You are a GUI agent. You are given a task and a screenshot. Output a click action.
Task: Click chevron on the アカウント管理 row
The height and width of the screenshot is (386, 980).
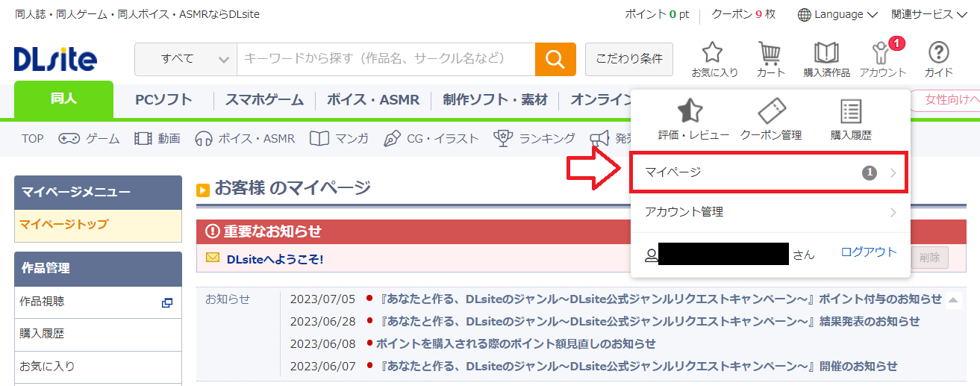click(x=893, y=213)
